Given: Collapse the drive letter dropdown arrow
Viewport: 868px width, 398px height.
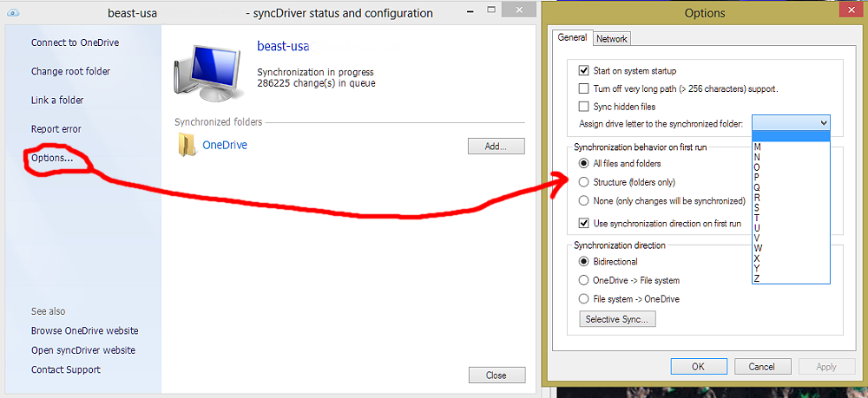Looking at the screenshot, I should pyautogui.click(x=824, y=123).
